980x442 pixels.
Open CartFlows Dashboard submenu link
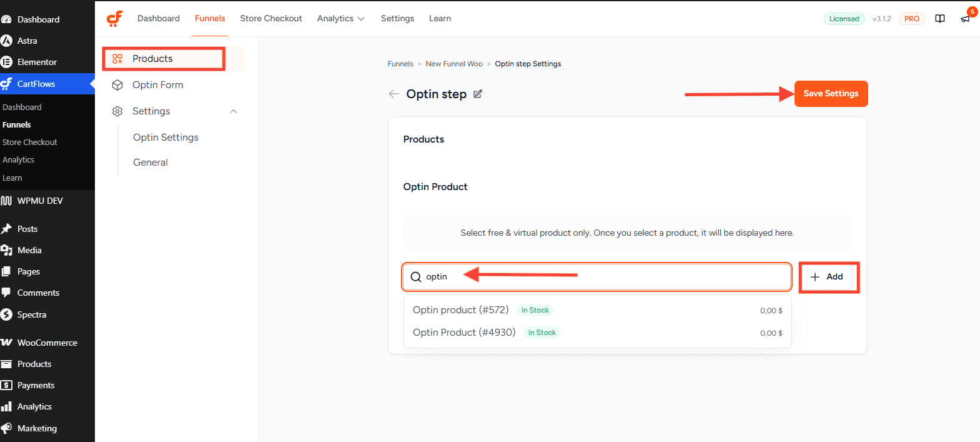click(22, 108)
